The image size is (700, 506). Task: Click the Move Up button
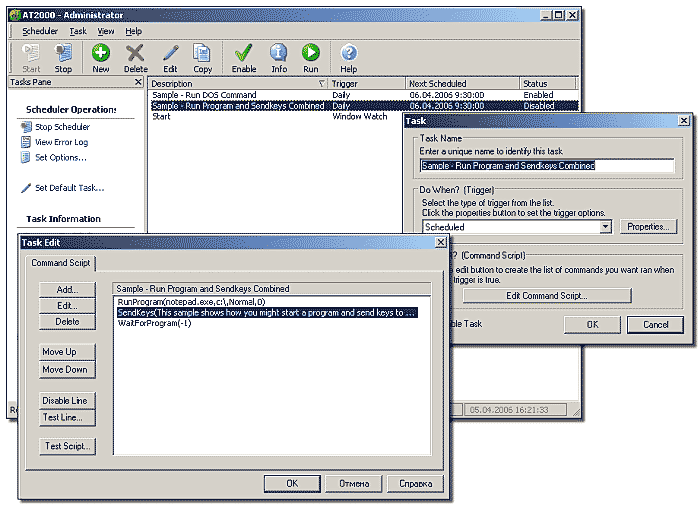(66, 352)
